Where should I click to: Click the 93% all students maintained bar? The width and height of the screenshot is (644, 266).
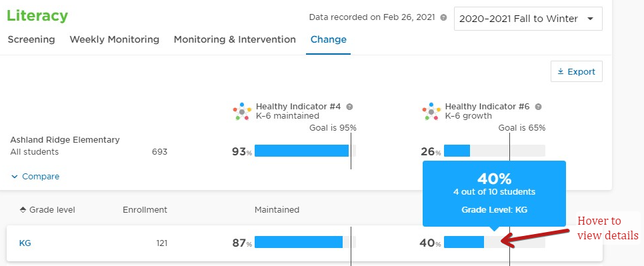[305, 151]
